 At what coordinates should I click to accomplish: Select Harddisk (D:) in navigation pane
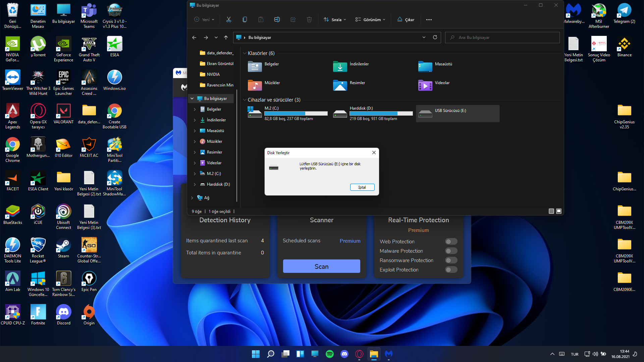click(218, 184)
